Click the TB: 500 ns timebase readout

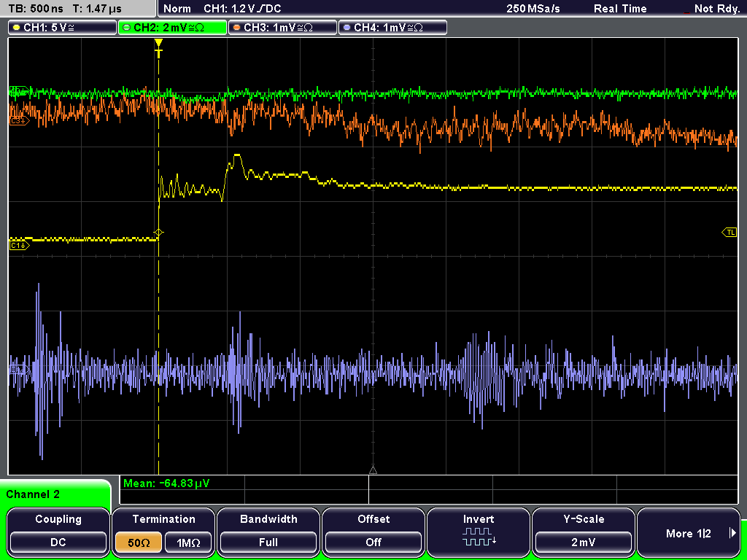(36, 9)
